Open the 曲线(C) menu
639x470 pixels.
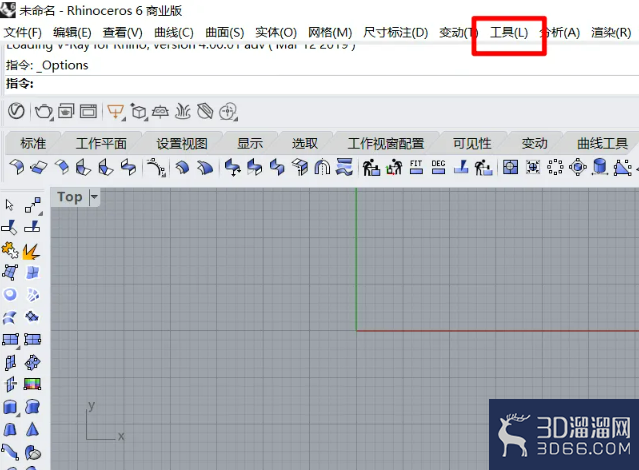(174, 32)
